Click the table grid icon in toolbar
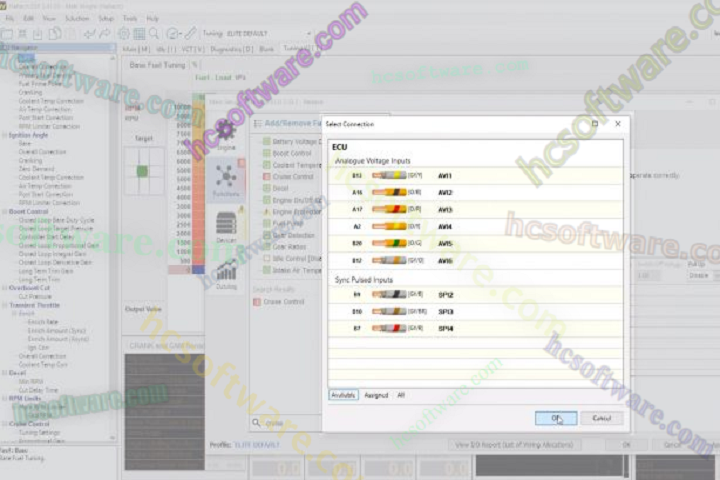Viewport: 720px width, 480px height. (x=139, y=34)
